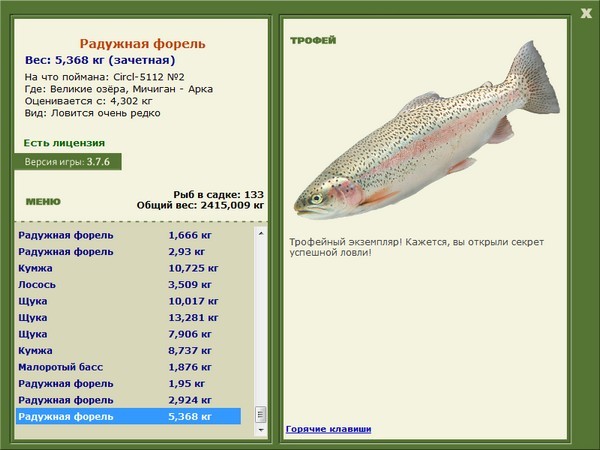Click the Вес: 5,368 кг (зачетная) line
The height and width of the screenshot is (450, 600).
click(x=100, y=60)
